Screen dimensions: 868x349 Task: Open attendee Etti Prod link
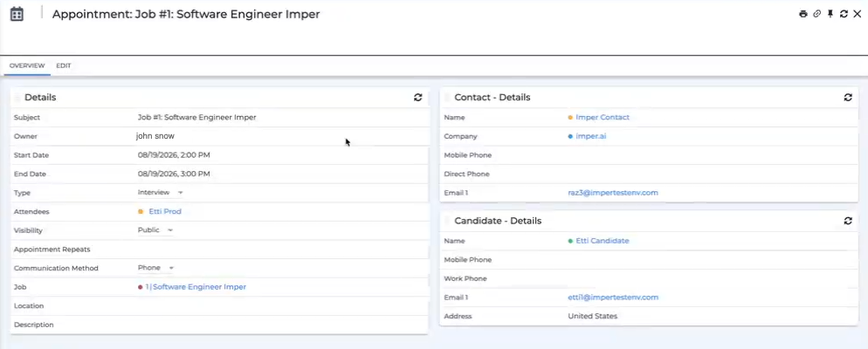tap(165, 211)
